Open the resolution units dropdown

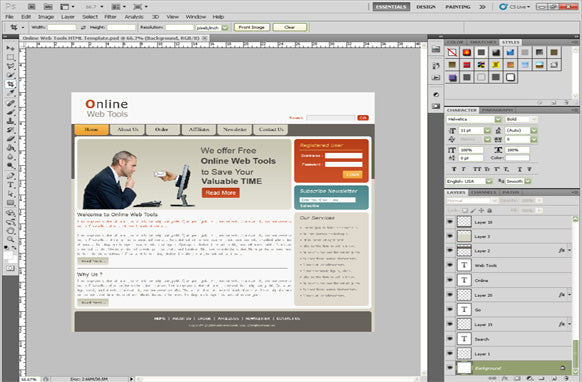tap(225, 27)
